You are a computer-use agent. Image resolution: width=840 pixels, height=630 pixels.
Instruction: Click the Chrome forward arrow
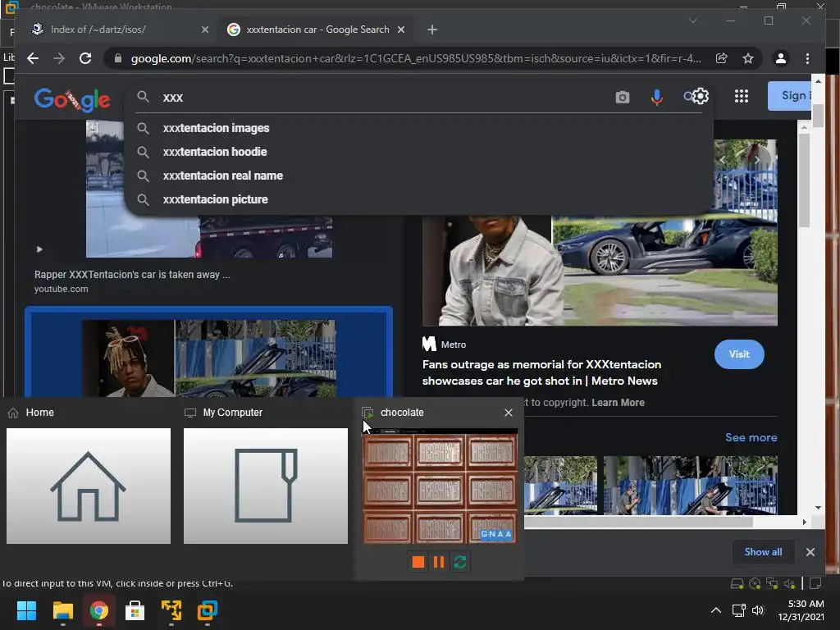click(x=59, y=58)
